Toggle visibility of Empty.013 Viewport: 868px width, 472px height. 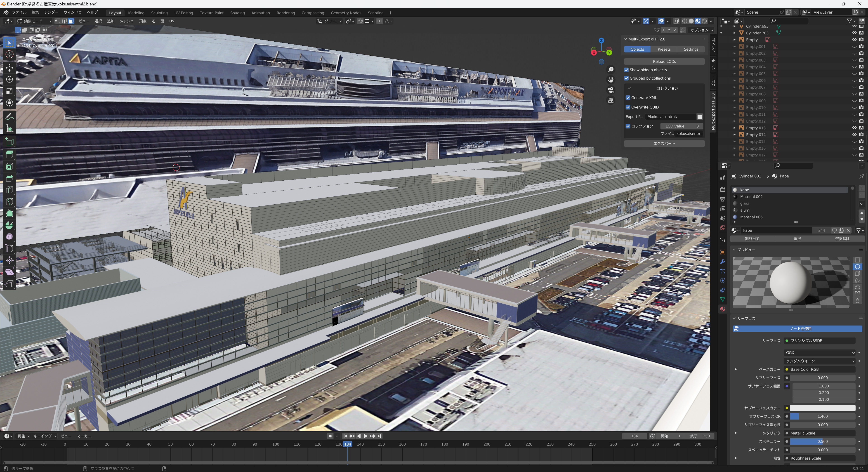854,128
